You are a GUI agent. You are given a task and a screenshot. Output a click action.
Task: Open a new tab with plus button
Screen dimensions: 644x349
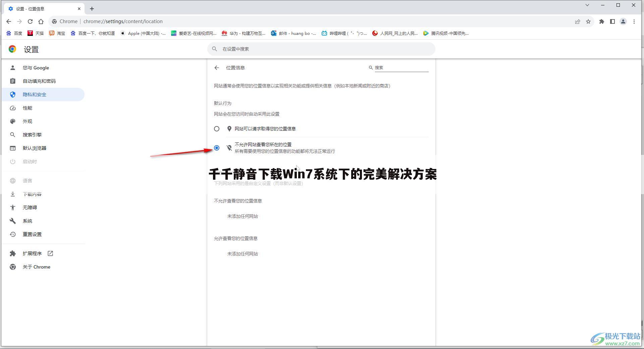click(92, 9)
